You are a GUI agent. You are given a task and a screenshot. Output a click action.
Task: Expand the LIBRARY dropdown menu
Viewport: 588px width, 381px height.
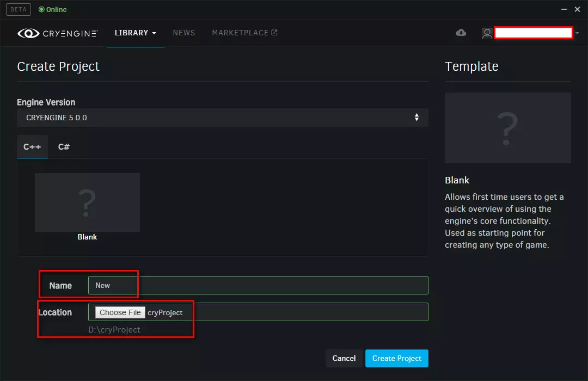[x=135, y=33]
